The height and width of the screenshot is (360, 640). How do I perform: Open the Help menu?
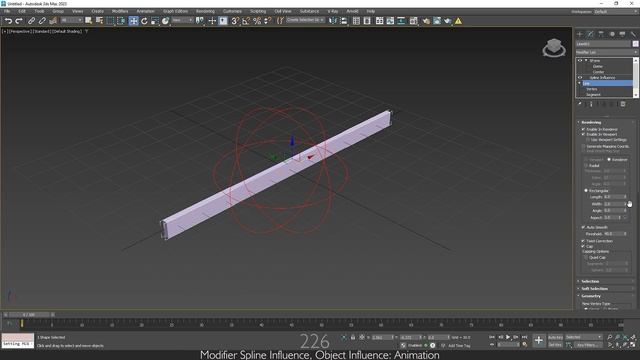371,11
